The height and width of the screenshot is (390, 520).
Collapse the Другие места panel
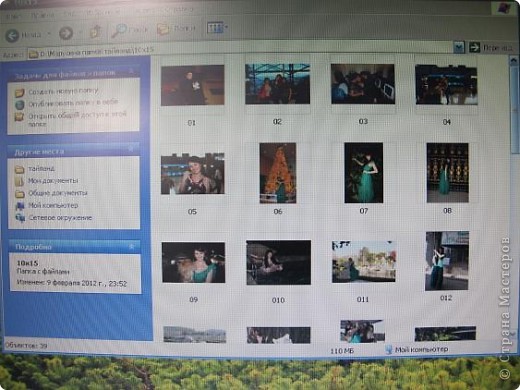pyautogui.click(x=131, y=149)
